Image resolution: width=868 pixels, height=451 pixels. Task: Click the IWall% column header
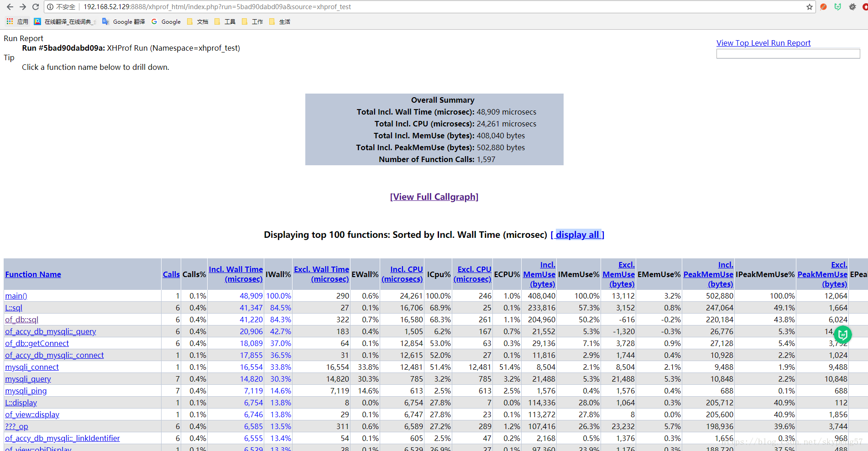pyautogui.click(x=278, y=274)
